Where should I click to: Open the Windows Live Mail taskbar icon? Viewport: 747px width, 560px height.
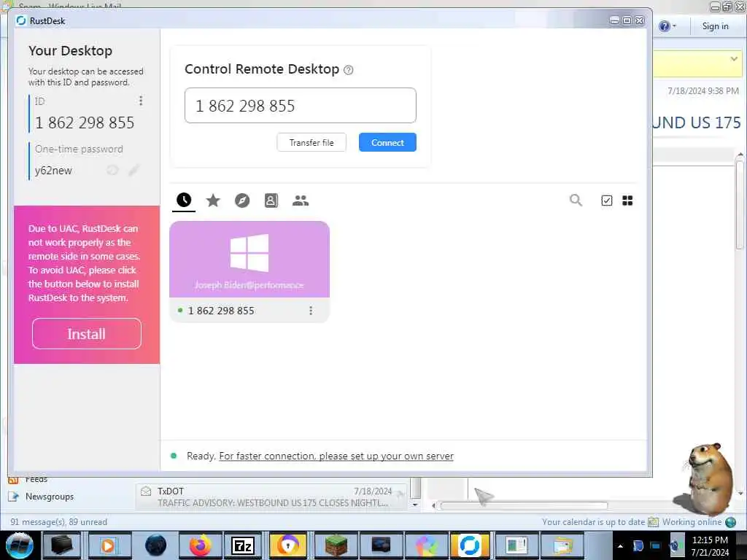click(x=562, y=545)
